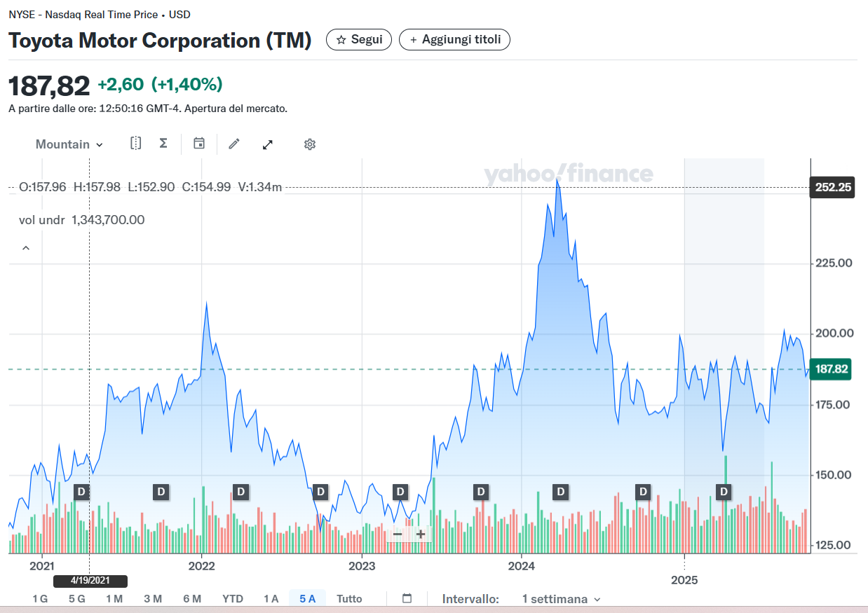Image resolution: width=868 pixels, height=613 pixels.
Task: Click the events calendar icon in toolbar
Action: [199, 144]
